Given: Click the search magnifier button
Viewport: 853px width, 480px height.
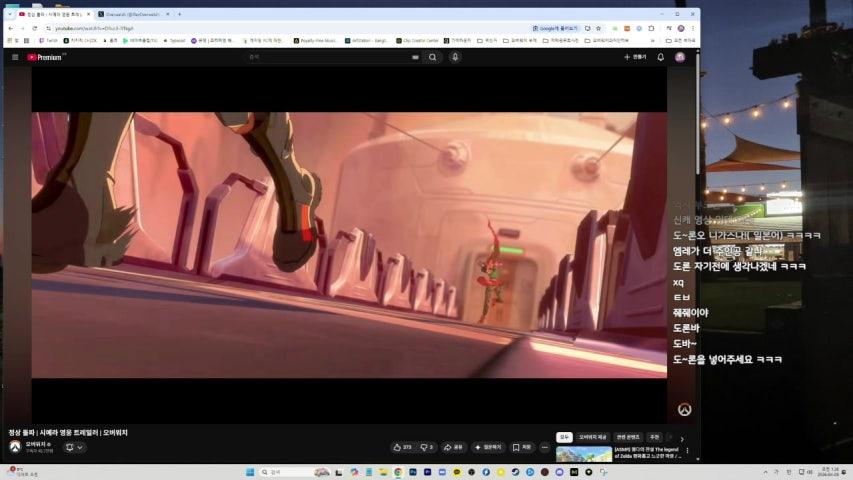Looking at the screenshot, I should (x=432, y=57).
